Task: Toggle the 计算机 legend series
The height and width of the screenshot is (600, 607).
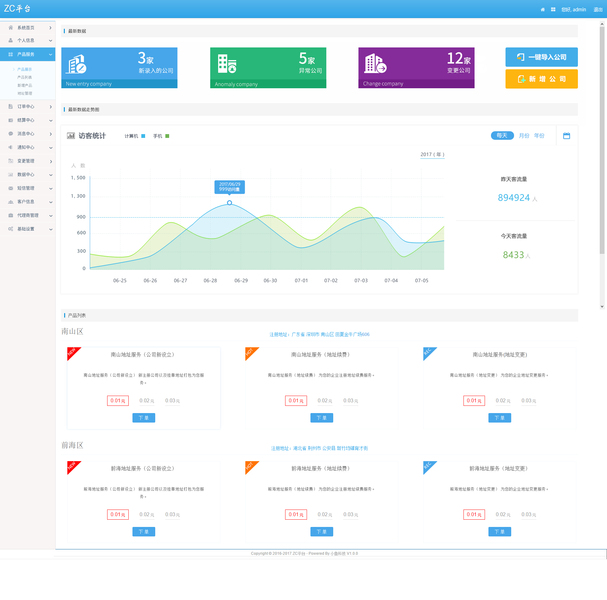Action: pos(135,136)
